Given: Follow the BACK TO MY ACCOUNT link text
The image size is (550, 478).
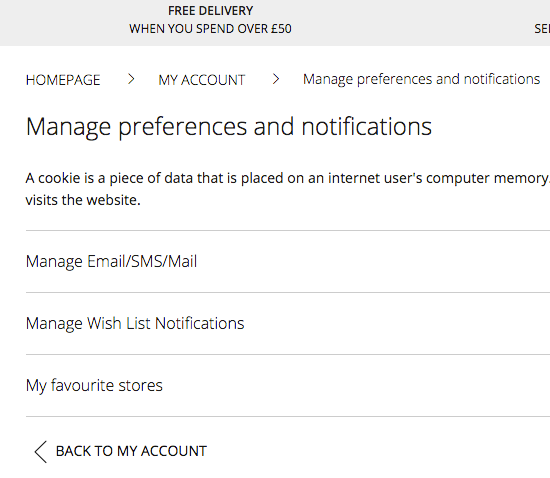Looking at the screenshot, I should [x=131, y=451].
